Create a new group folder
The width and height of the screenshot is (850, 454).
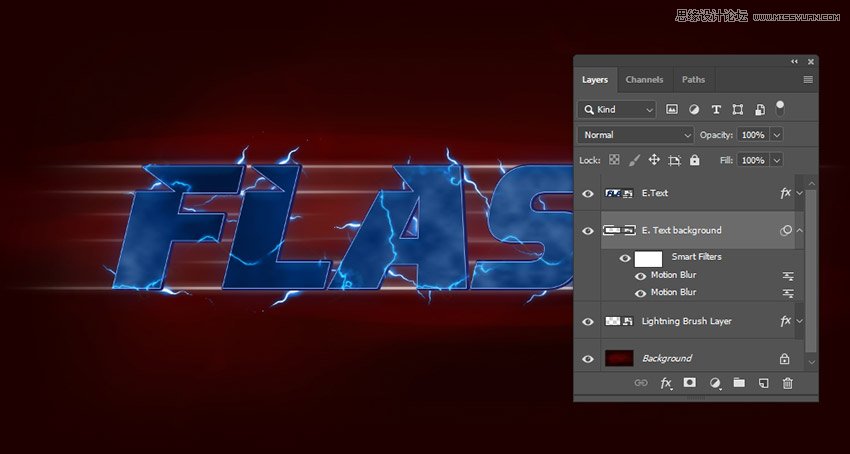point(739,383)
